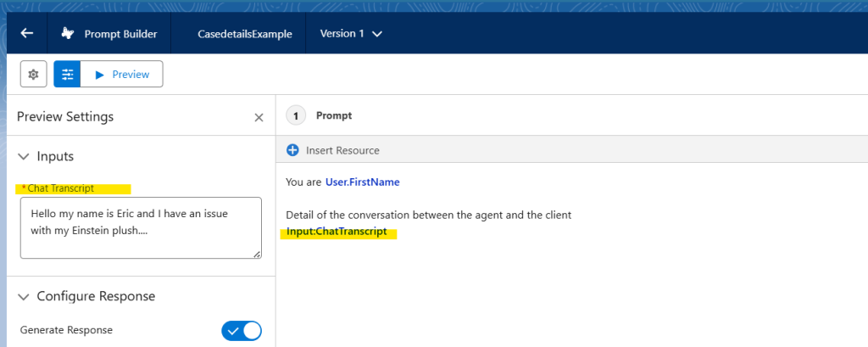Image resolution: width=868 pixels, height=347 pixels.
Task: Turn off the Generate Response toggle
Action: coord(242,331)
